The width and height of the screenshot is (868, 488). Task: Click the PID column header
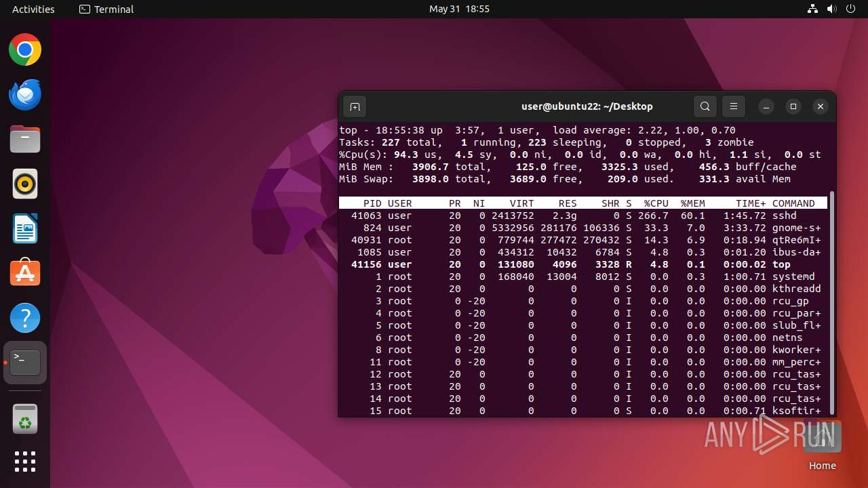pyautogui.click(x=372, y=203)
